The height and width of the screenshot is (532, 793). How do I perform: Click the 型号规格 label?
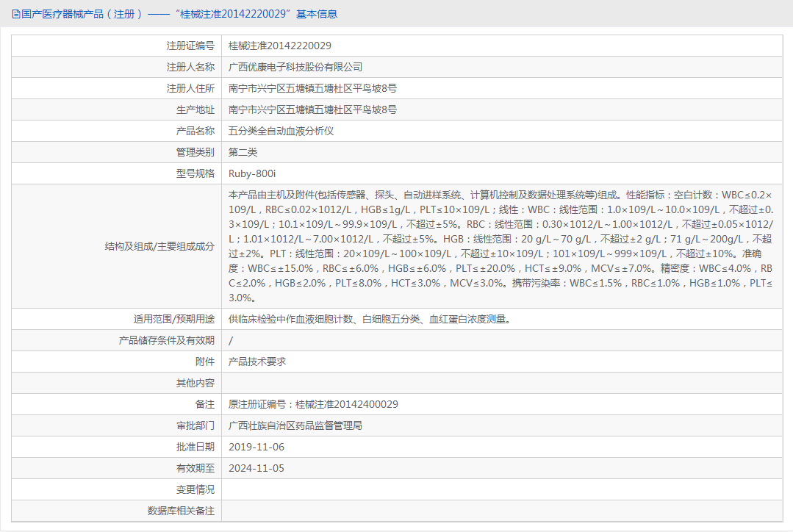coord(195,173)
